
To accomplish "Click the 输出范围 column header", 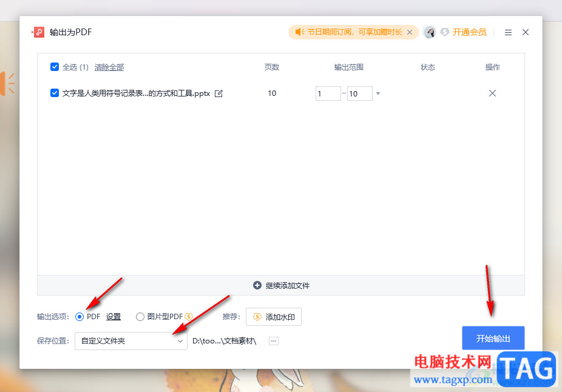I will click(x=349, y=67).
